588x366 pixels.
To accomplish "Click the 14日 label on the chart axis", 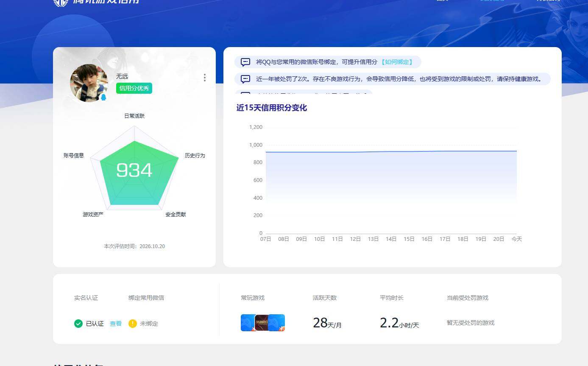I will coord(391,239).
